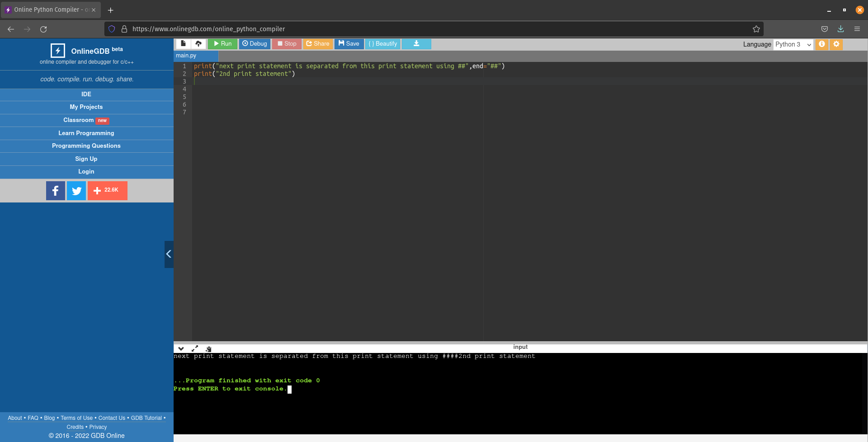This screenshot has width=868, height=442.
Task: Collapse the sidebar with the left chevron
Action: click(169, 254)
